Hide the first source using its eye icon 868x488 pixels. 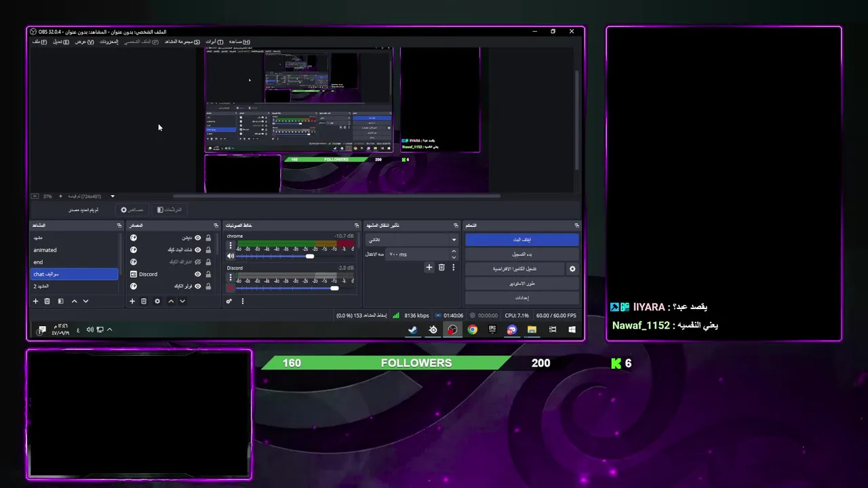[198, 238]
